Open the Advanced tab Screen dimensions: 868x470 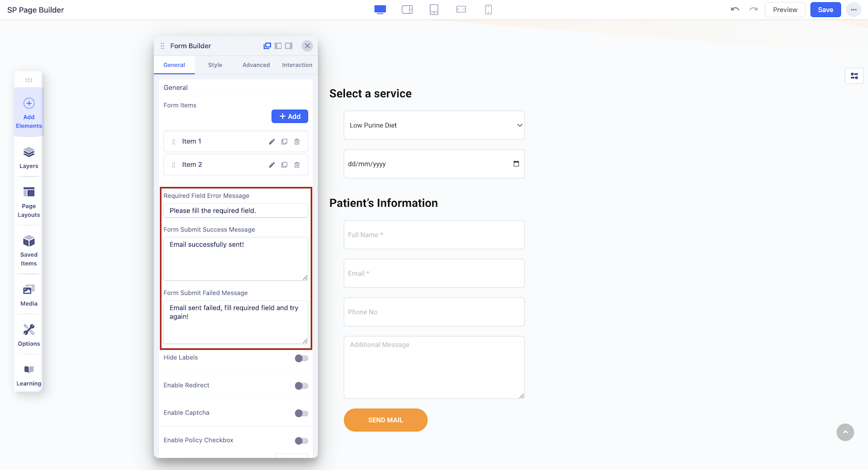pos(256,65)
